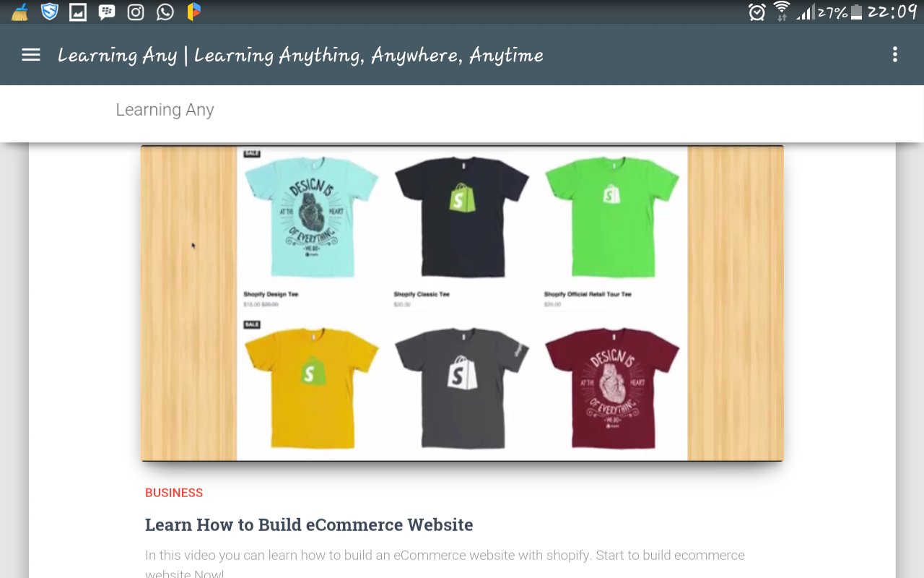
Task: Tap the Instagram notification icon
Action: [136, 12]
